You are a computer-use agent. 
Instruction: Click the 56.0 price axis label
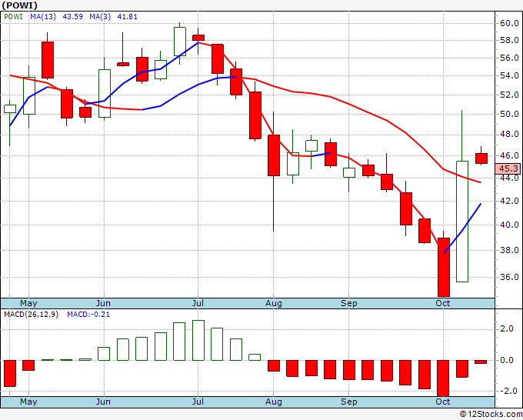(x=509, y=58)
